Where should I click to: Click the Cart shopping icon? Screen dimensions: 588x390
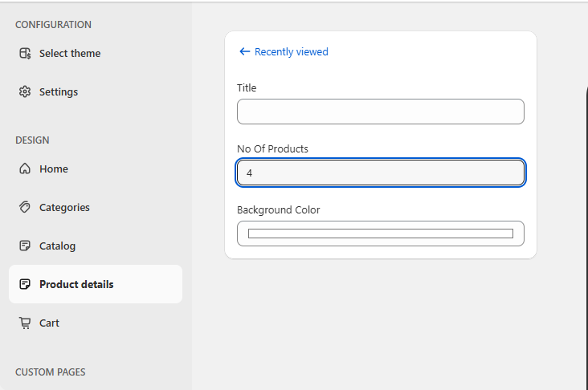tap(25, 323)
